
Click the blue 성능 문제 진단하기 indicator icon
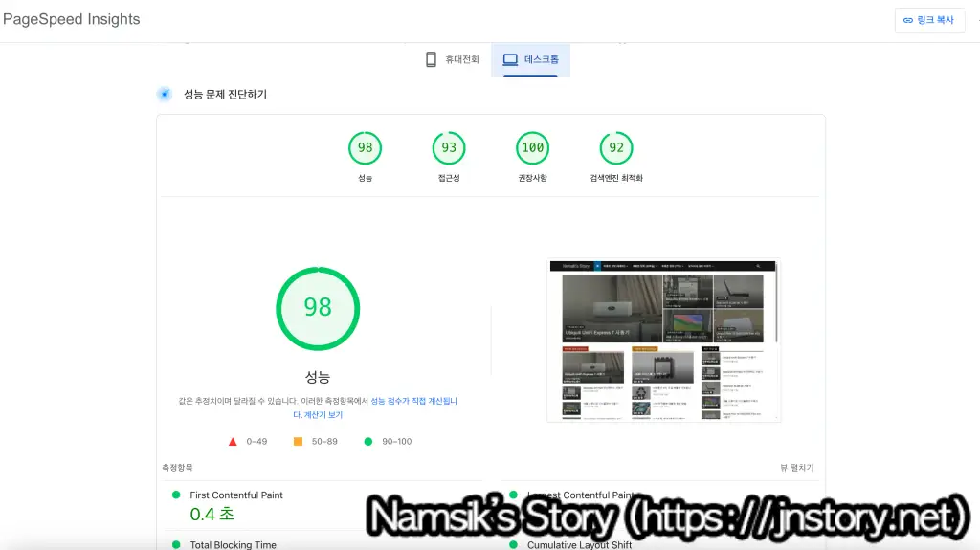tap(165, 94)
